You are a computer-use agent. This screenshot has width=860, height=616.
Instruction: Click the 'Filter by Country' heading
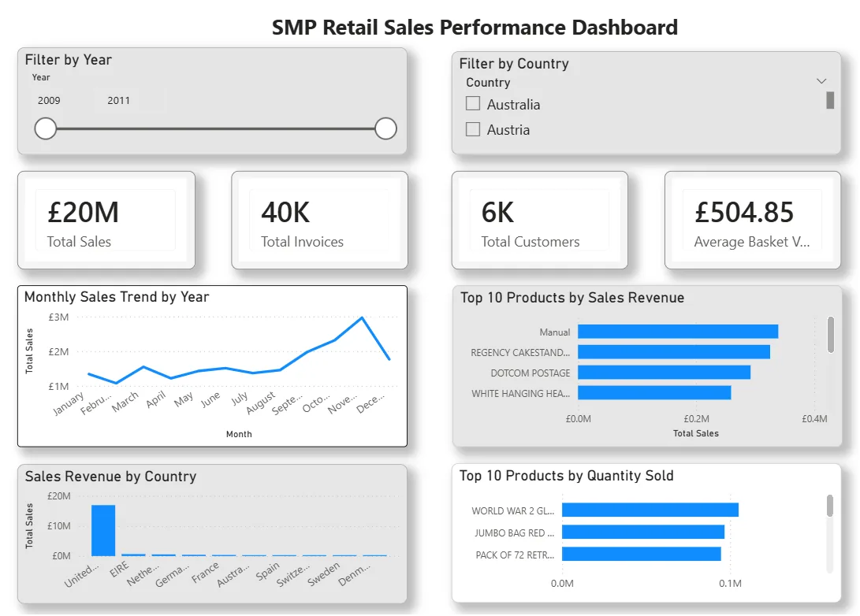(x=514, y=64)
